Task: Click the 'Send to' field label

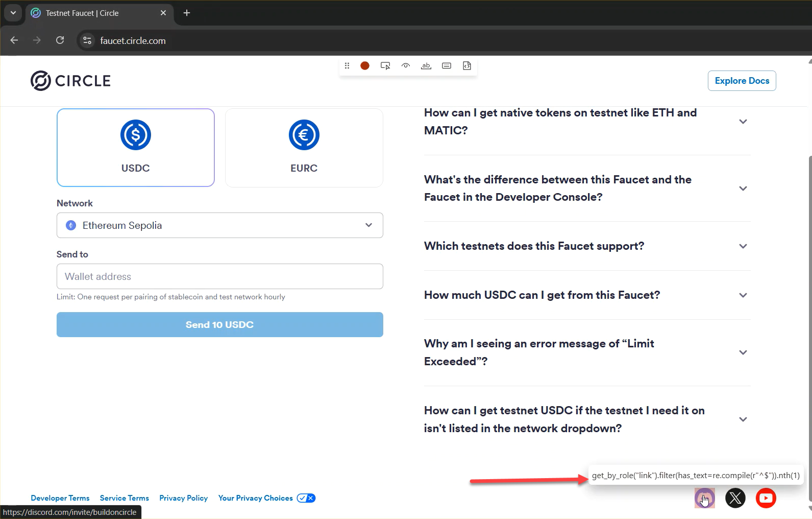Action: point(72,254)
